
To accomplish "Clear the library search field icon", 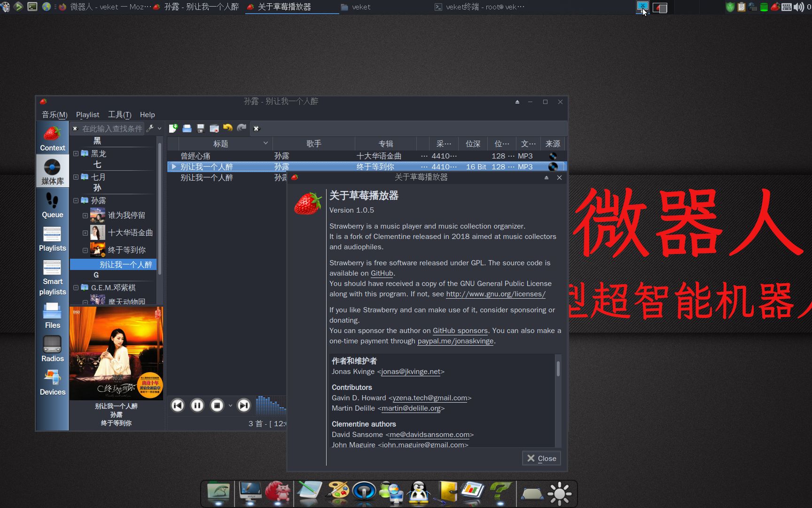I will tap(75, 128).
